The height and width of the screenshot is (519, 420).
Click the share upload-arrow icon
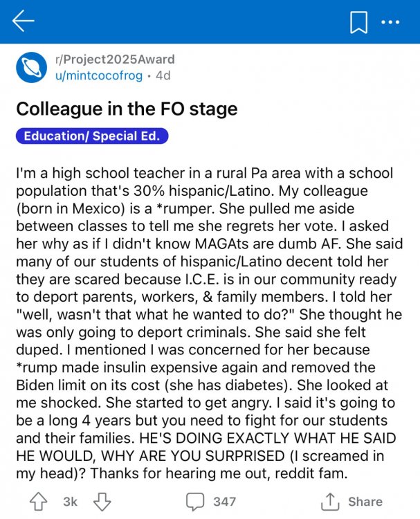332,501
